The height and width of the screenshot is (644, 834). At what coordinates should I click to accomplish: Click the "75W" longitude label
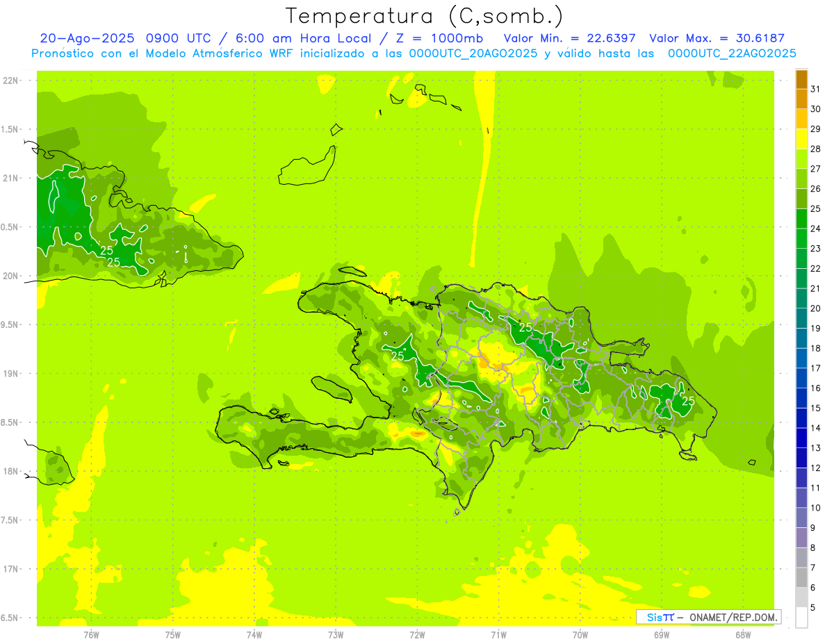[173, 635]
